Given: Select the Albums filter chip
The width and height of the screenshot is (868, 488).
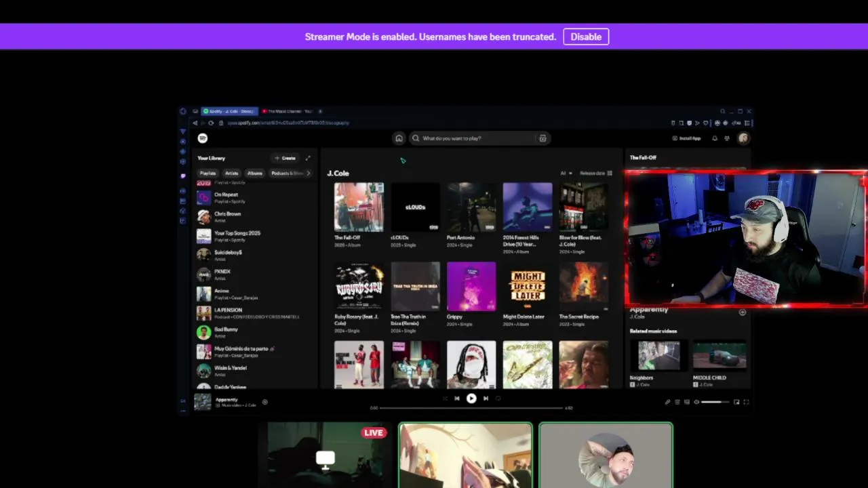Looking at the screenshot, I should [255, 173].
